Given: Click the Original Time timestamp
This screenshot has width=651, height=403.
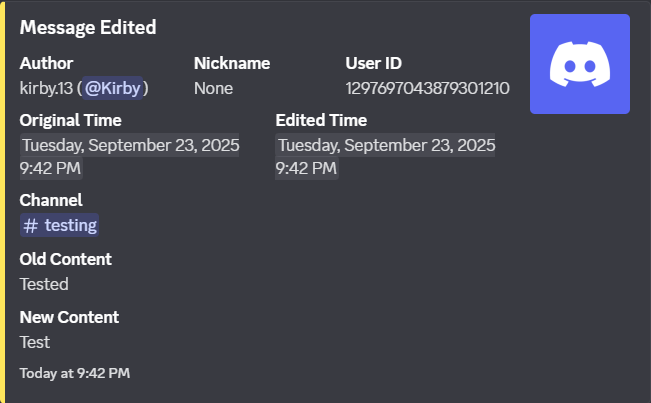Looking at the screenshot, I should click(x=130, y=156).
